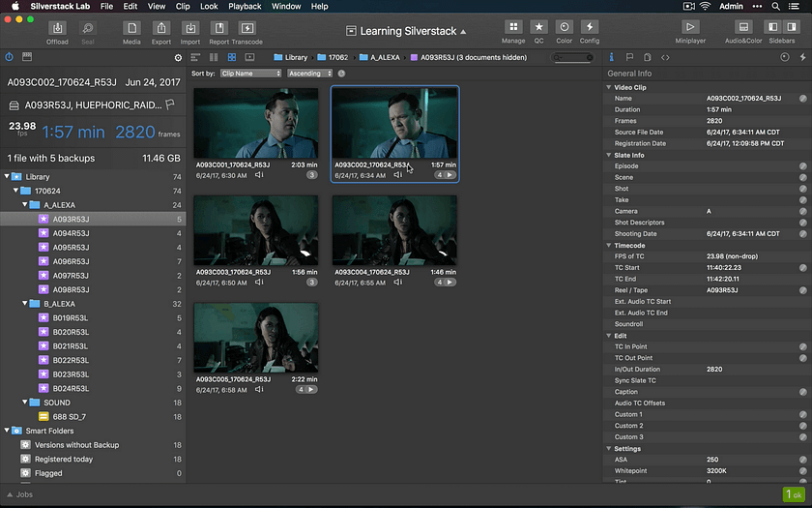Click the clapperboard icon in library panel
The image size is (812, 508).
click(x=27, y=57)
